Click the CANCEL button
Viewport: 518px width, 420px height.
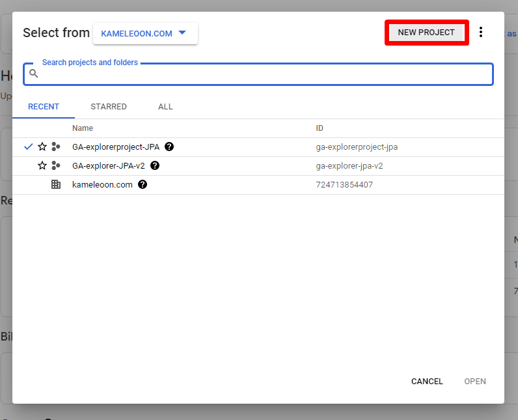[x=427, y=382]
